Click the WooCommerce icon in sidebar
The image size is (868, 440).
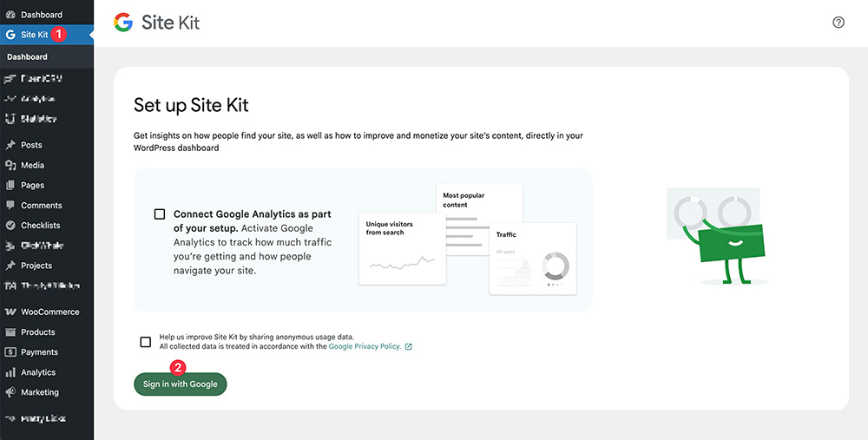10,312
